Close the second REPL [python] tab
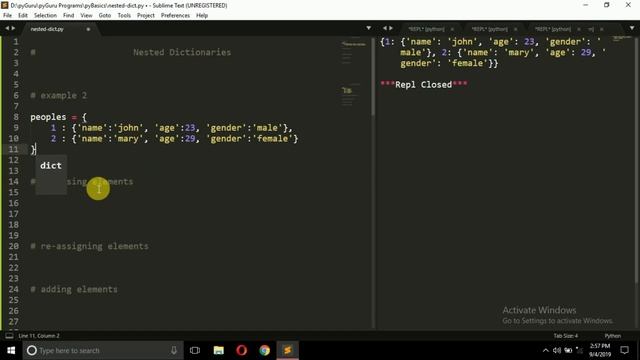 click(516, 29)
